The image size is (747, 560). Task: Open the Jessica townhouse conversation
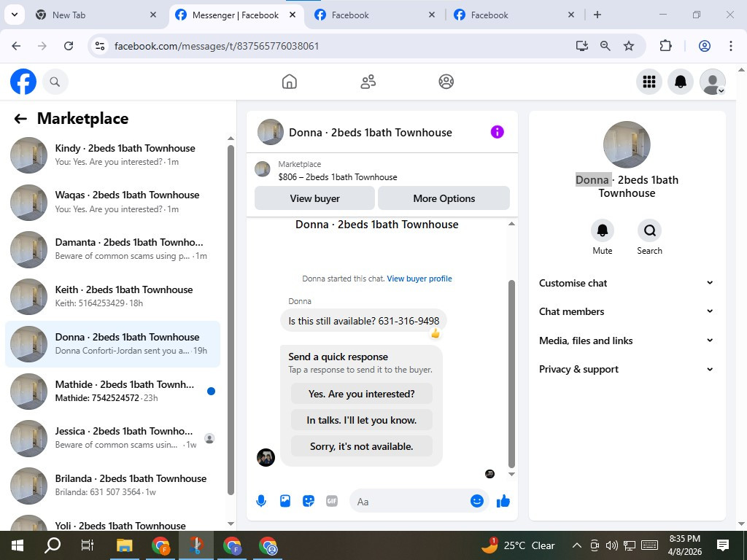pos(113,438)
